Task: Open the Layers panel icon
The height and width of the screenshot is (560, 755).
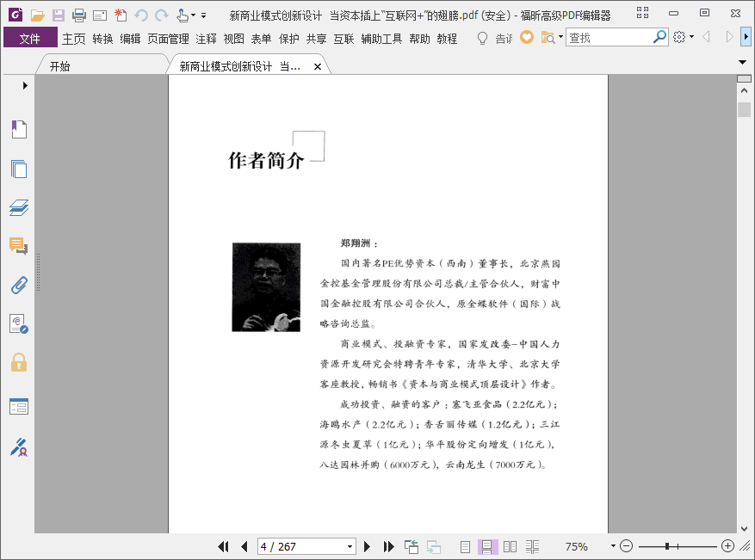Action: click(19, 207)
